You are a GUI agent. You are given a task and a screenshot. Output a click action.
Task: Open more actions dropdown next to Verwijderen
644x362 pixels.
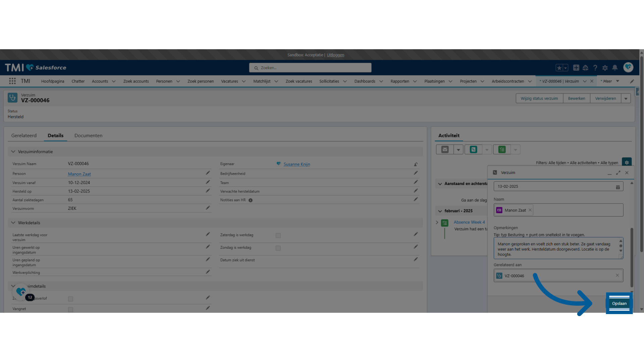pos(626,99)
